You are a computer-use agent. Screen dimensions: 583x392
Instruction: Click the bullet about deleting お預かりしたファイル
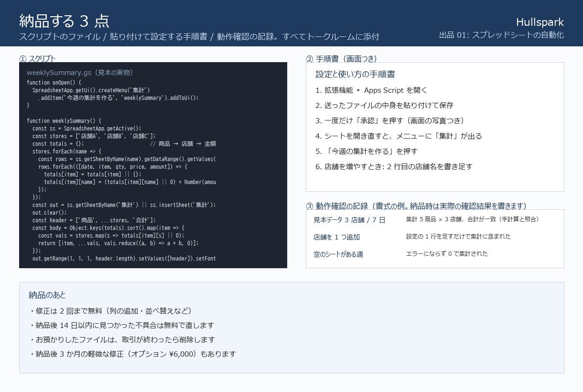pos(122,339)
